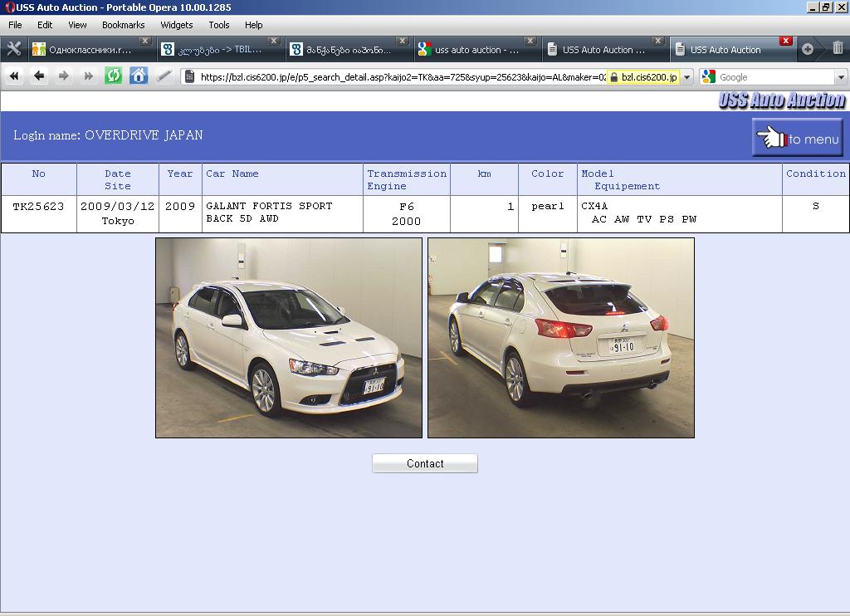Go back using the Back arrow
Viewport: 850px width, 616px height.
pyautogui.click(x=39, y=76)
